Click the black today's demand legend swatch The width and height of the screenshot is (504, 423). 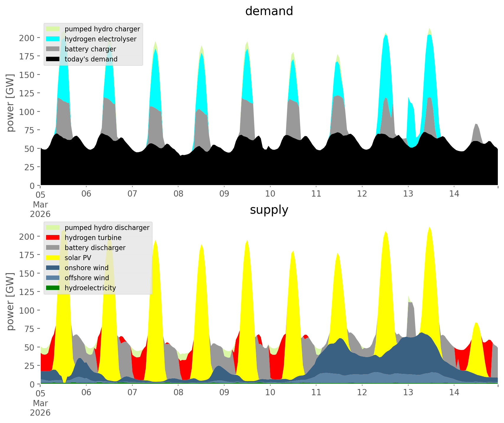(x=53, y=59)
